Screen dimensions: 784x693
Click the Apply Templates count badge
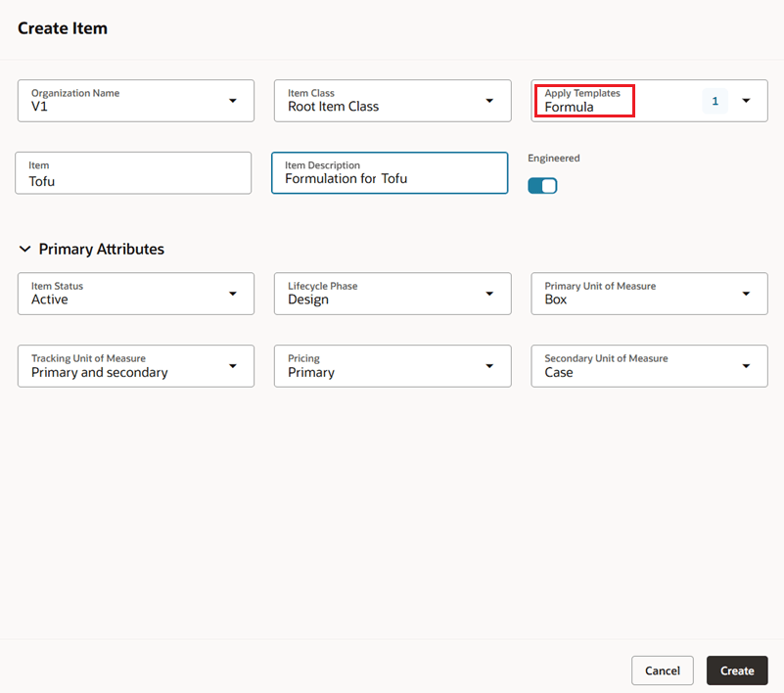tap(715, 101)
